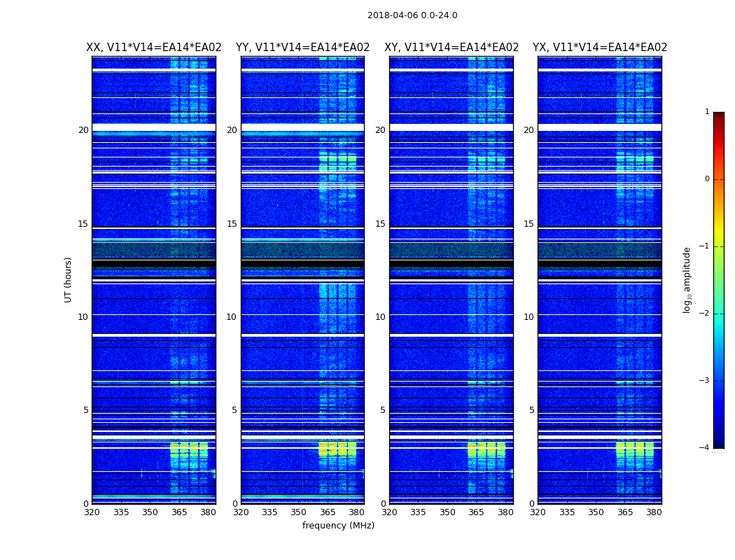The width and height of the screenshot is (735, 560).
Task: Select the XY, V11*V14=EA14*EA02 panel title
Action: coord(451,48)
